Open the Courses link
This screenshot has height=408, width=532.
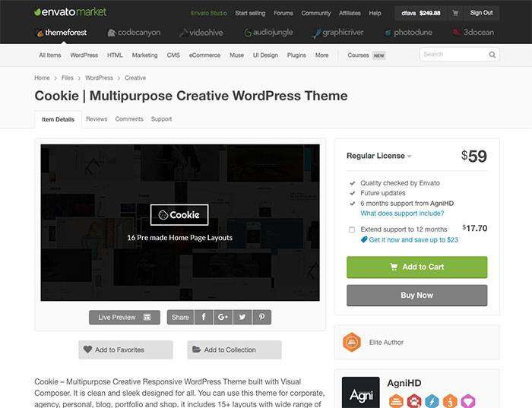[x=358, y=55]
